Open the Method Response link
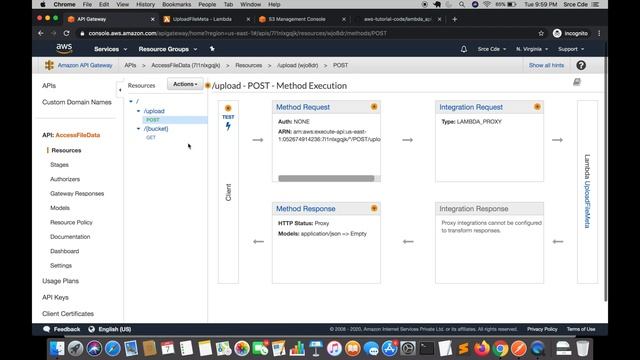Viewport: 640px width, 360px height. coord(305,209)
